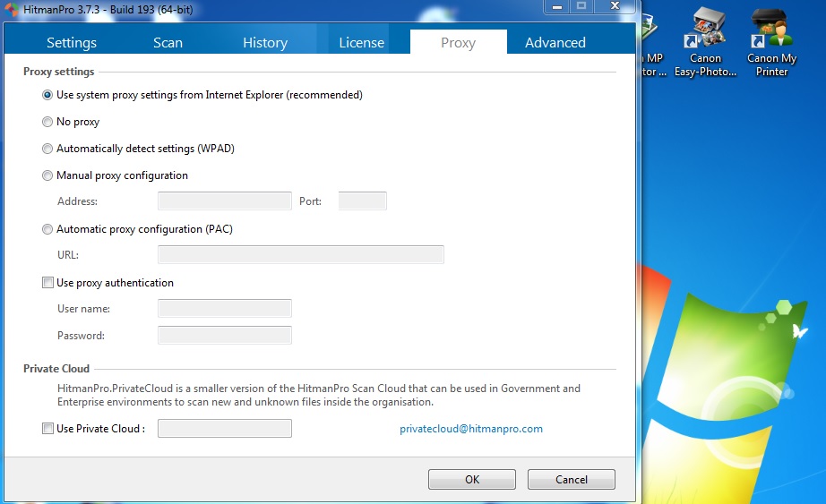Image resolution: width=826 pixels, height=504 pixels.
Task: Click the Private Cloud address field
Action: pyautogui.click(x=224, y=429)
